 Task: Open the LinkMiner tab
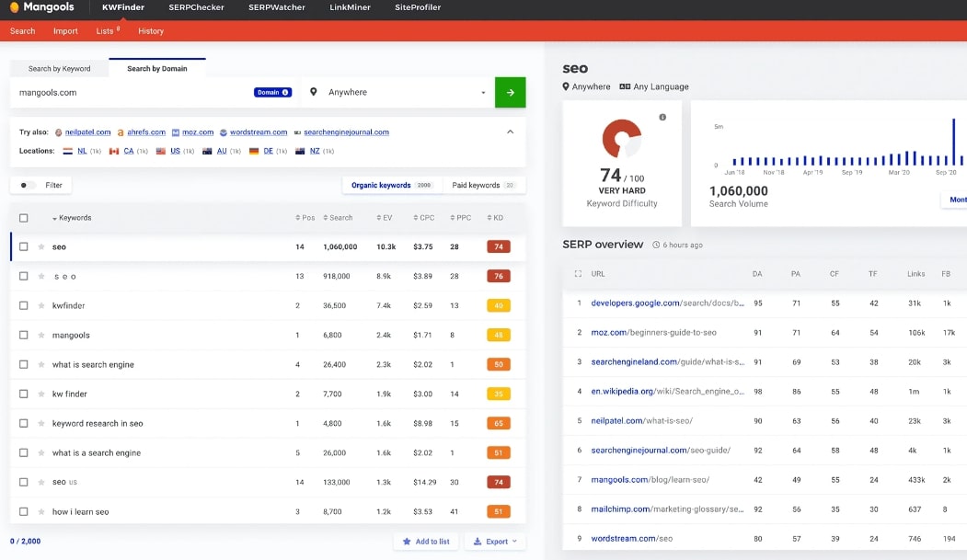point(350,7)
